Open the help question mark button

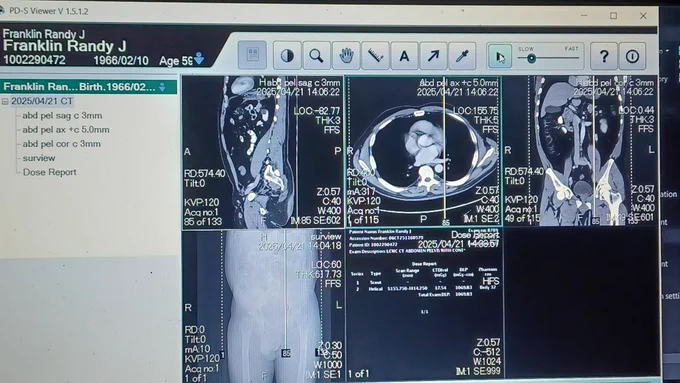click(x=604, y=56)
